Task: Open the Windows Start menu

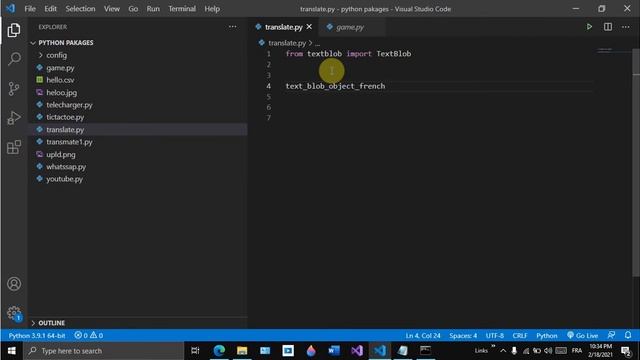Action: click(11, 351)
